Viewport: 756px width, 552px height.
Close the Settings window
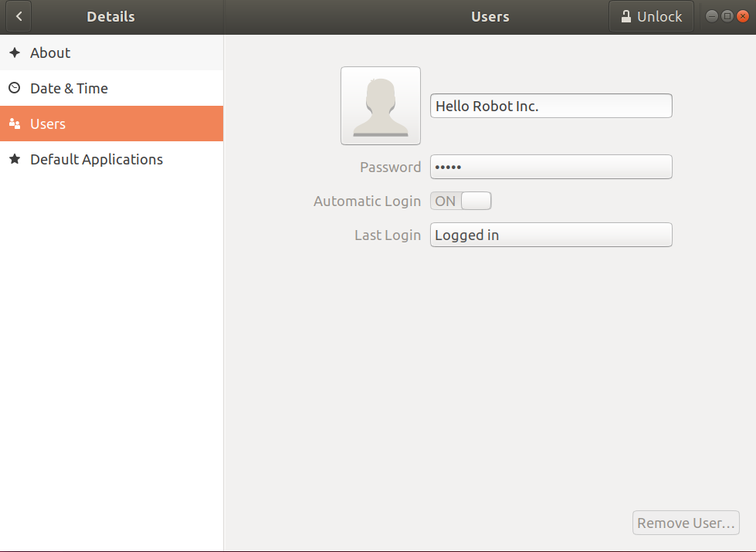[x=743, y=16]
